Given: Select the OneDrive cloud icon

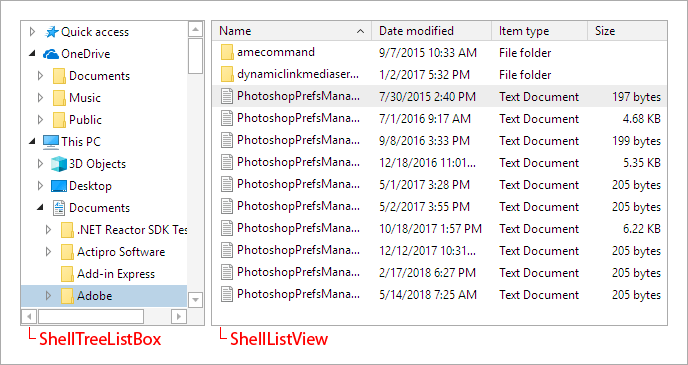Looking at the screenshot, I should click(51, 54).
